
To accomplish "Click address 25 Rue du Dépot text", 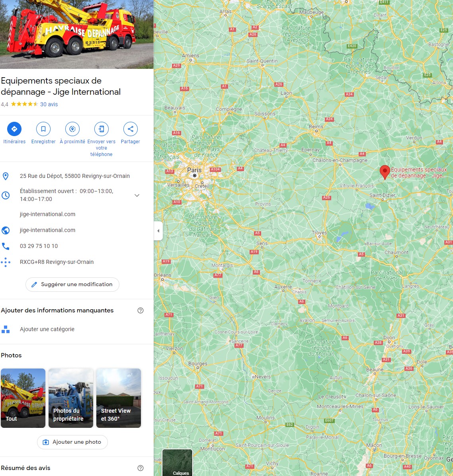I will point(75,176).
